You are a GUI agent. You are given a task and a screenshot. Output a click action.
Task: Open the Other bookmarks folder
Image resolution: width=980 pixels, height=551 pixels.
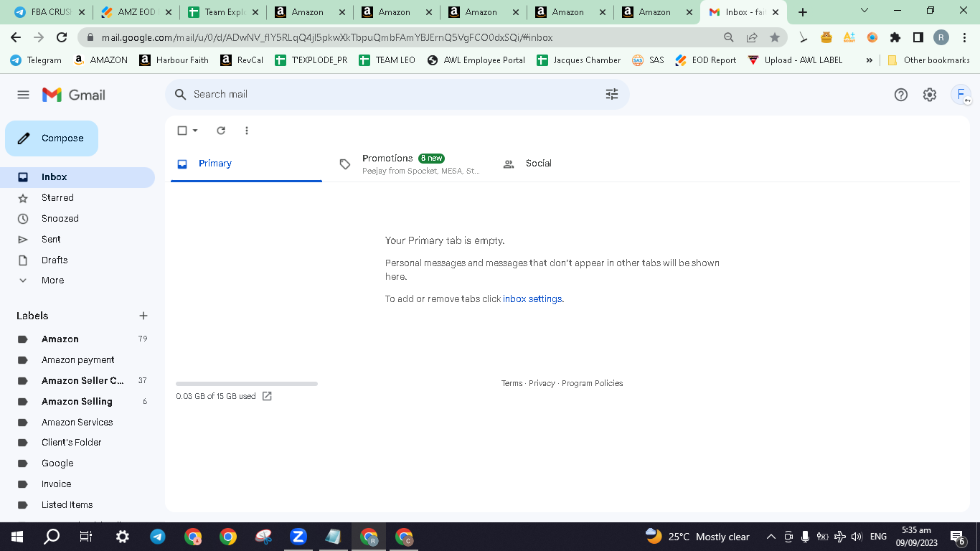tap(928, 60)
